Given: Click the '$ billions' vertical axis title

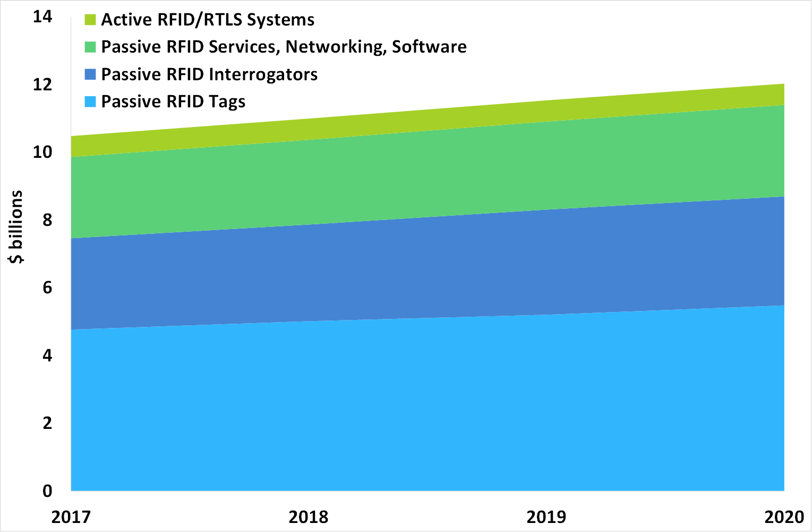Looking at the screenshot, I should pyautogui.click(x=16, y=227).
